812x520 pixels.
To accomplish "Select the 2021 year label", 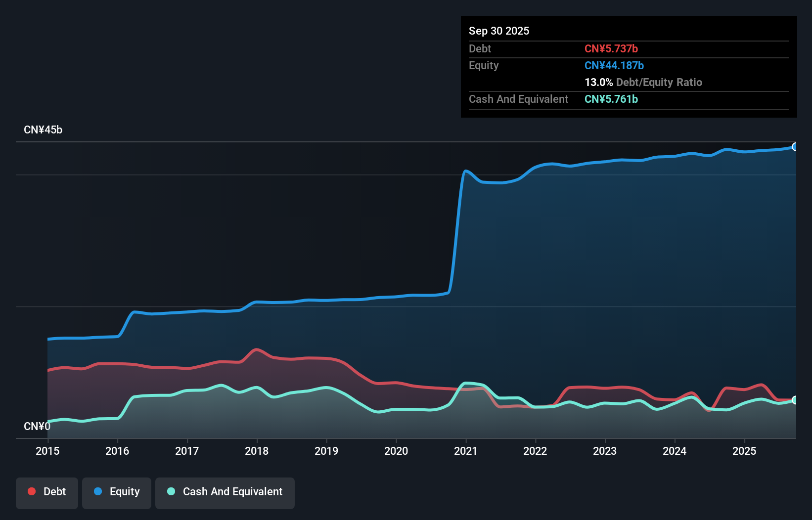I will pyautogui.click(x=465, y=451).
